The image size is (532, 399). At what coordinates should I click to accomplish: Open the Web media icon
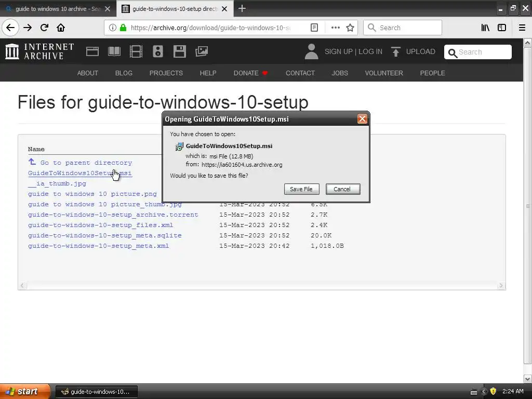[x=92, y=51]
